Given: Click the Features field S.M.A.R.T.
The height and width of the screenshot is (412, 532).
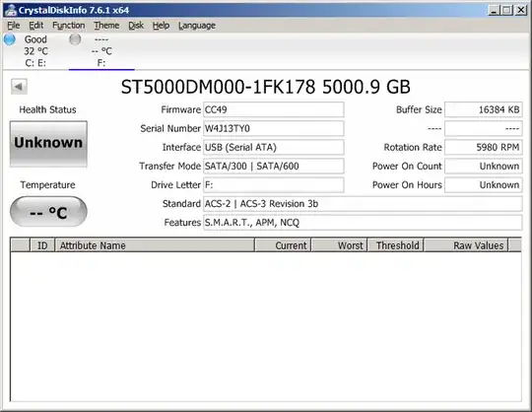Looking at the screenshot, I should (x=363, y=223).
